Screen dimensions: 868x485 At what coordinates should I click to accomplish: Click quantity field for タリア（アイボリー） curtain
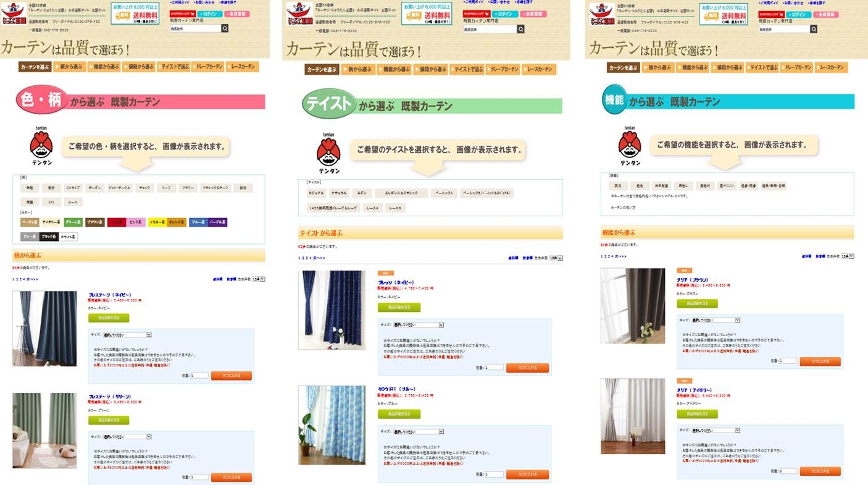788,471
